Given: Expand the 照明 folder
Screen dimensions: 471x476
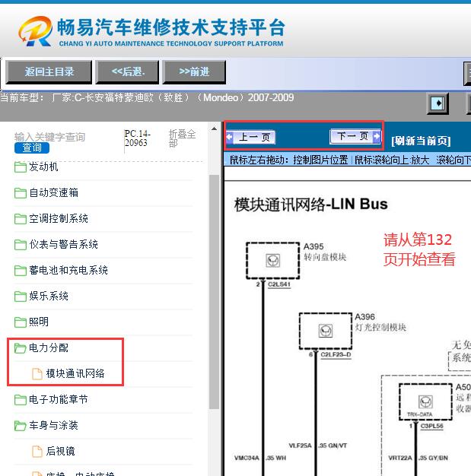Looking at the screenshot, I should pos(39,322).
